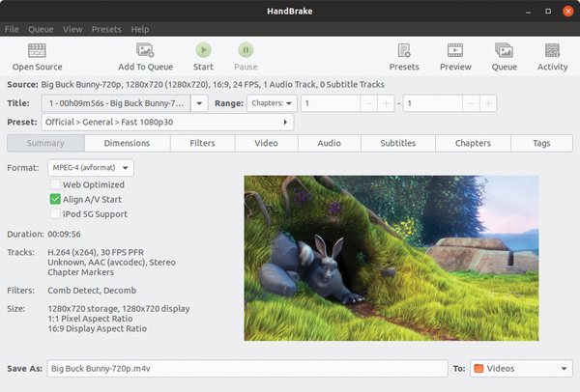
Task: Switch to the Audio tab
Action: tap(330, 143)
